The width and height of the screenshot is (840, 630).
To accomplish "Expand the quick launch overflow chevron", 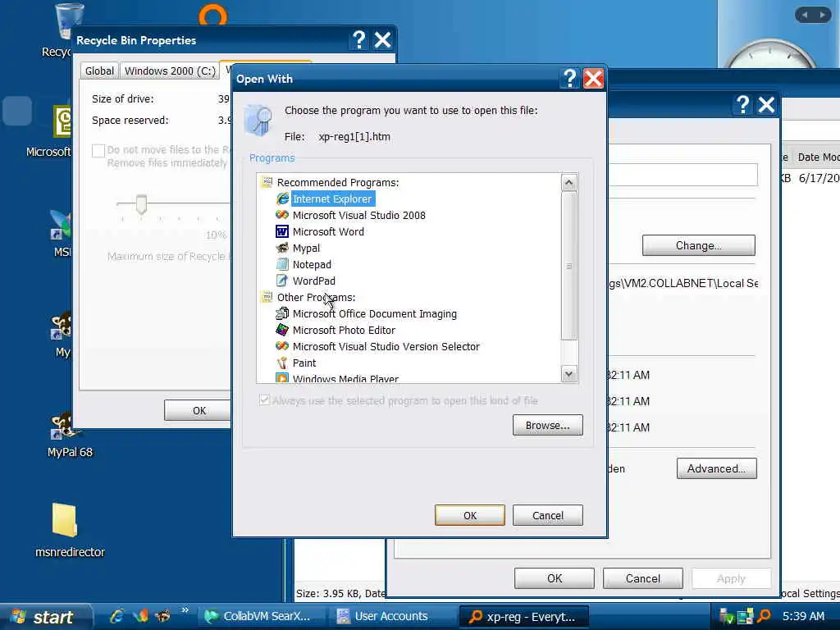I will pos(185,609).
